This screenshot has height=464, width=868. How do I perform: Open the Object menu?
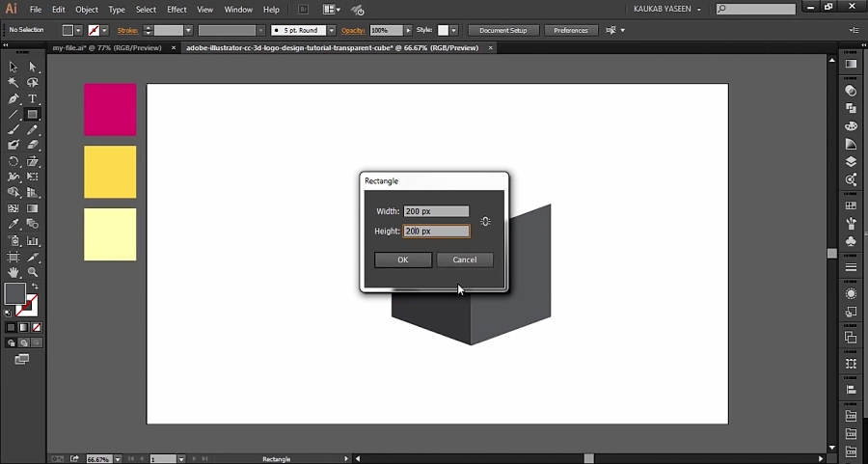click(x=87, y=10)
